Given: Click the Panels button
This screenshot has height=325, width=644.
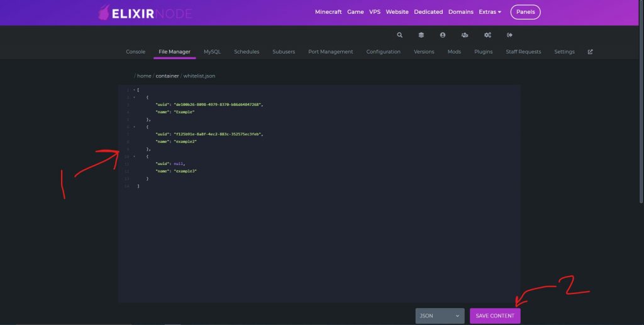Looking at the screenshot, I should (x=525, y=12).
